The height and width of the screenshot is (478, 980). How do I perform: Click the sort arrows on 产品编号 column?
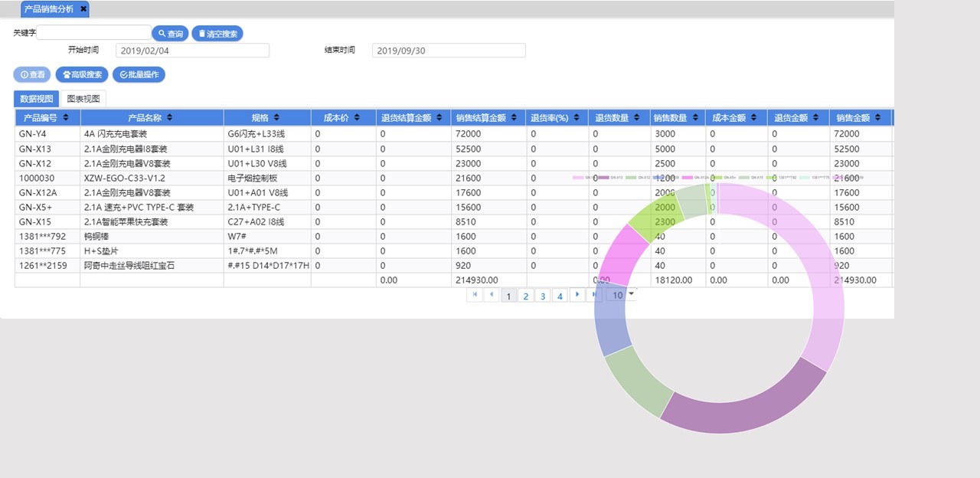click(67, 118)
